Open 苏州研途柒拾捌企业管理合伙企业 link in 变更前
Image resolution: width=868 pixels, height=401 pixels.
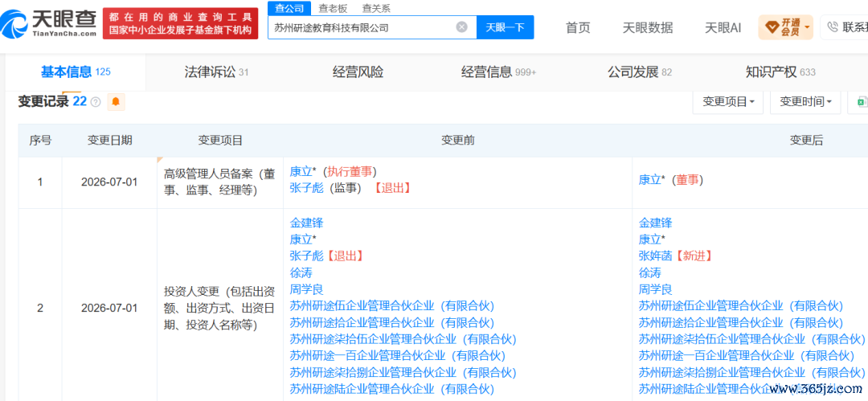pos(403,372)
